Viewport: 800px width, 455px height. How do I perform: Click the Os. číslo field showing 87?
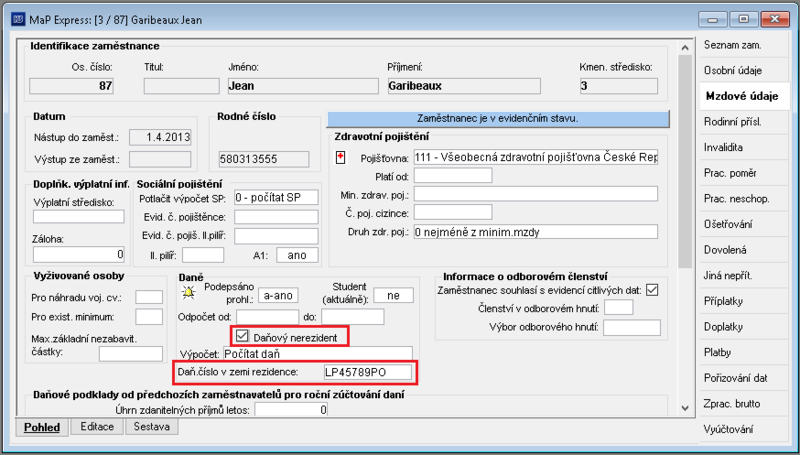(71, 86)
